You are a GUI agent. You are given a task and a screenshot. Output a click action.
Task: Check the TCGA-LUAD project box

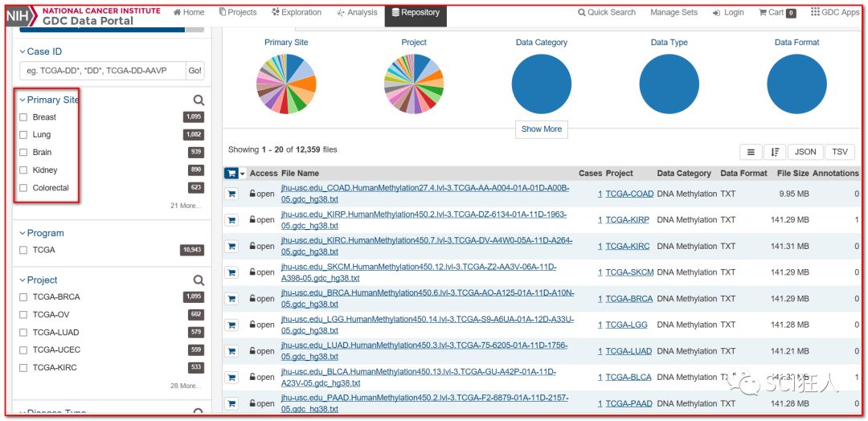coord(23,333)
